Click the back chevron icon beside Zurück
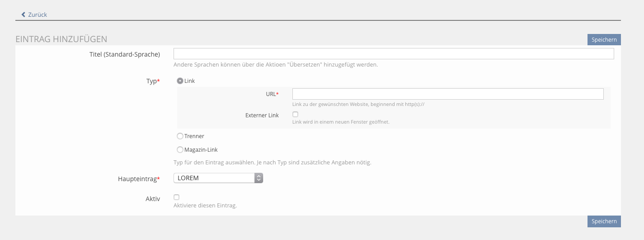644x240 pixels. (x=24, y=14)
